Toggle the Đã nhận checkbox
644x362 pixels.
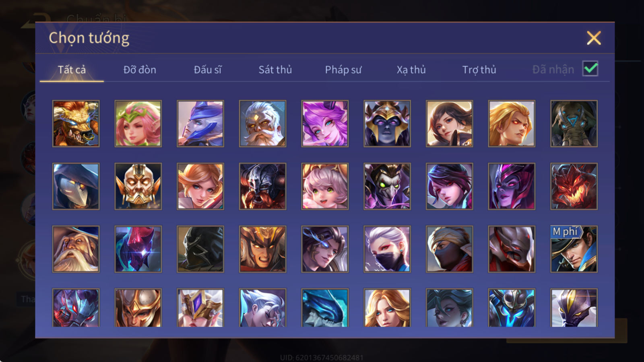point(590,69)
